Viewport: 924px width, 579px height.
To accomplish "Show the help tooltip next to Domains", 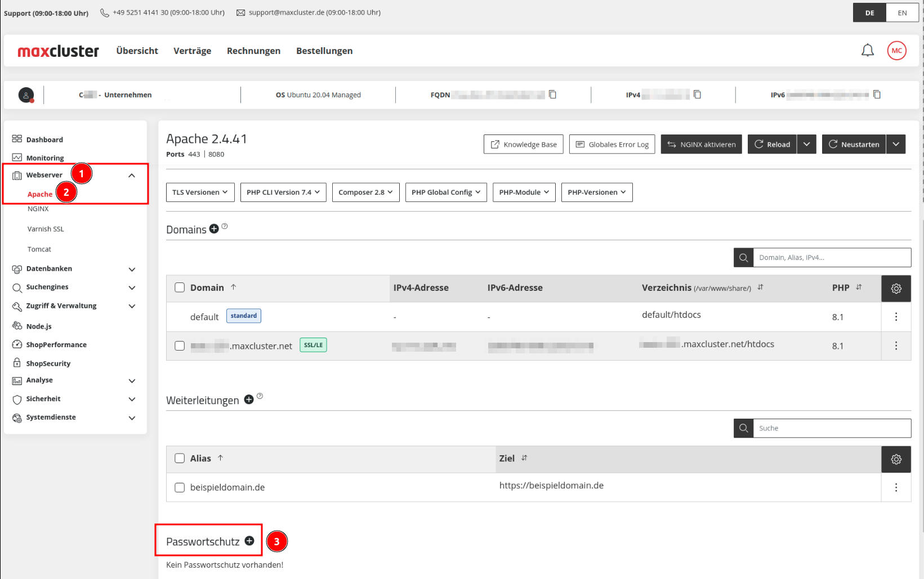I will coord(224,226).
